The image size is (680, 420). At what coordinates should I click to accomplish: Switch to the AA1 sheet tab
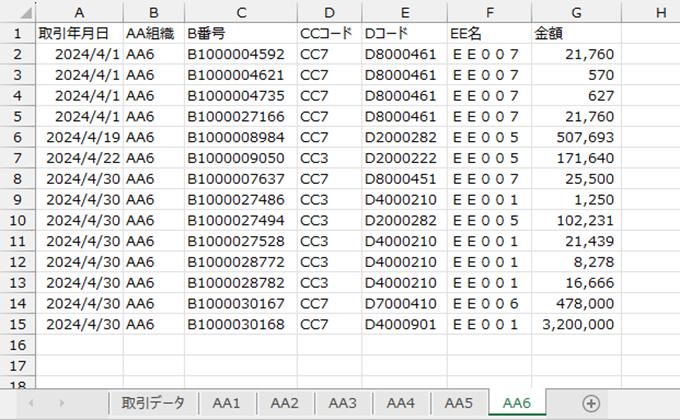point(227,403)
